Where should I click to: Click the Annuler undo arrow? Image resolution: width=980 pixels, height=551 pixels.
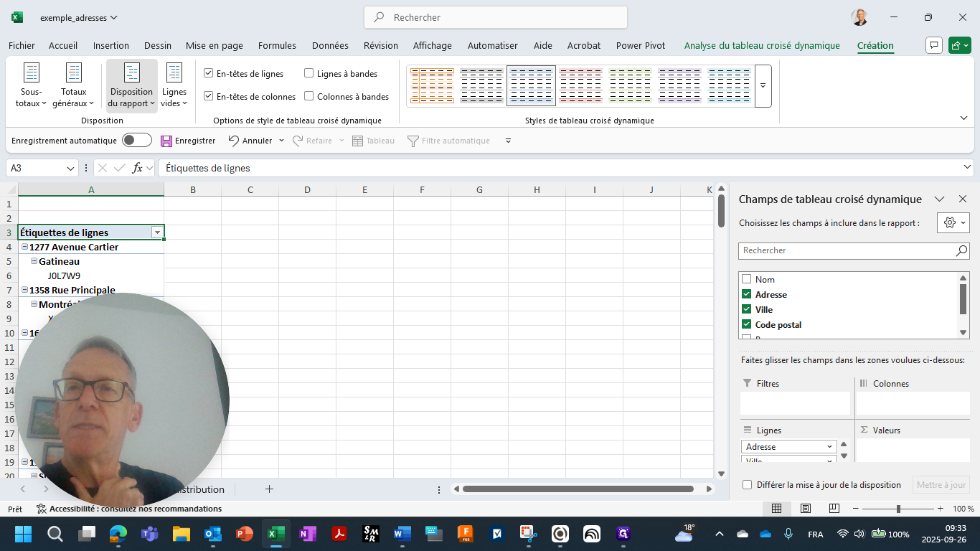[234, 141]
